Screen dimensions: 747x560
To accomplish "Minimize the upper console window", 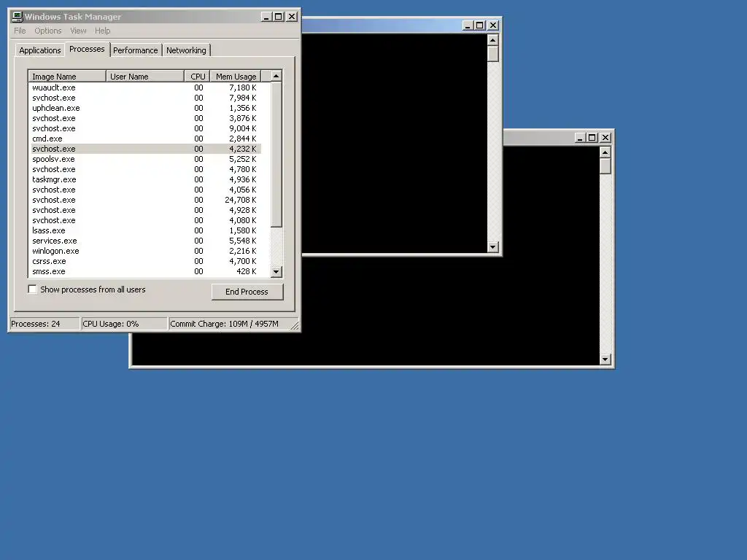I will pyautogui.click(x=468, y=26).
